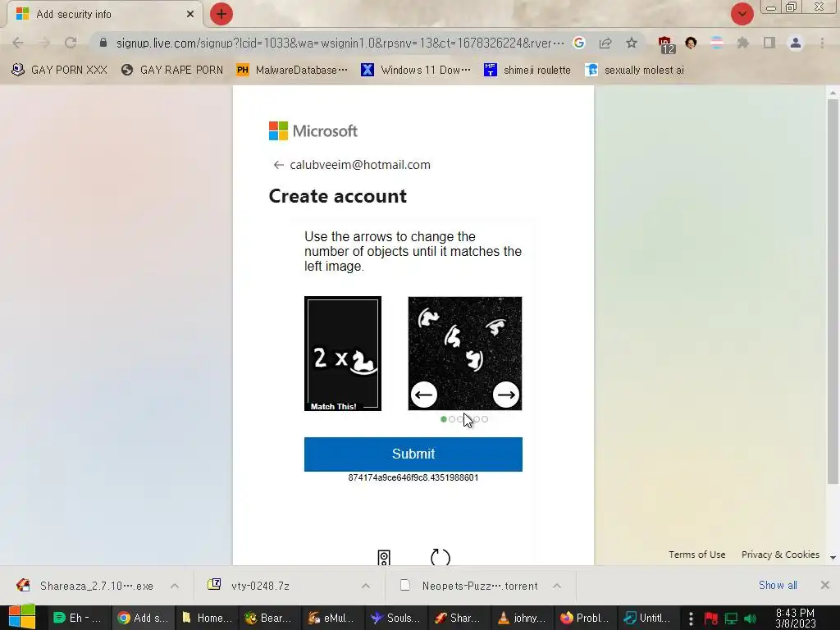Open the shimeji roulette bookmark
840x630 pixels.
[527, 70]
